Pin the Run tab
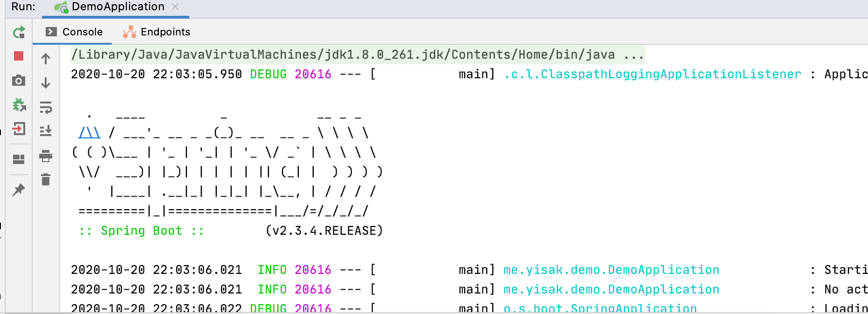Image resolution: width=868 pixels, height=314 pixels. [19, 190]
